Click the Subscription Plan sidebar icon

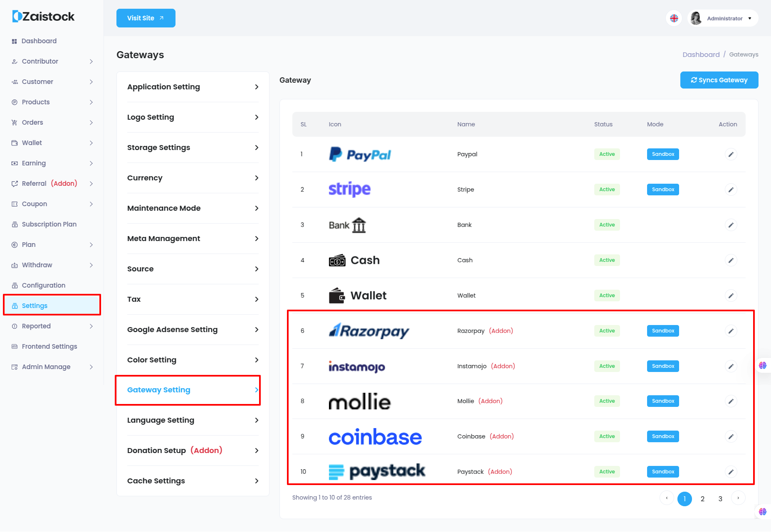click(x=15, y=224)
